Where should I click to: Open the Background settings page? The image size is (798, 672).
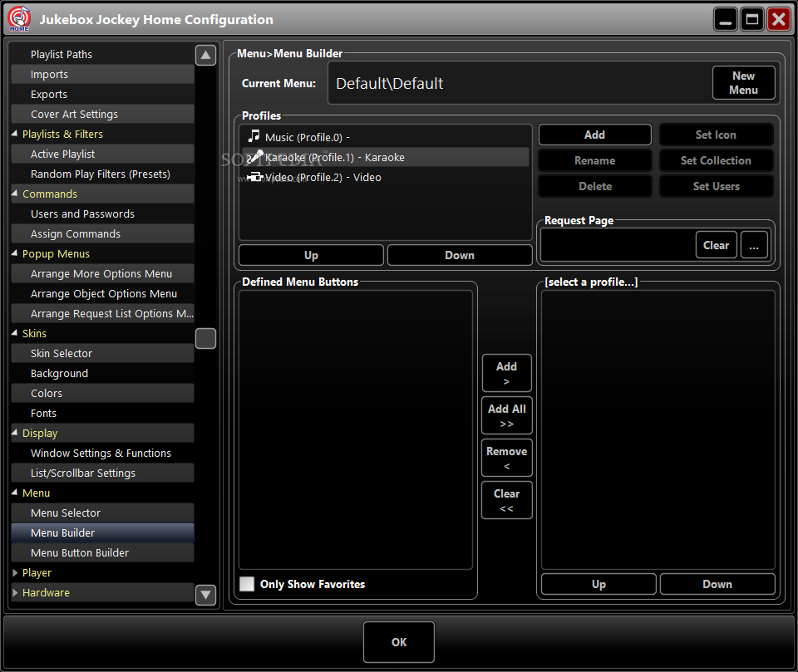point(102,374)
